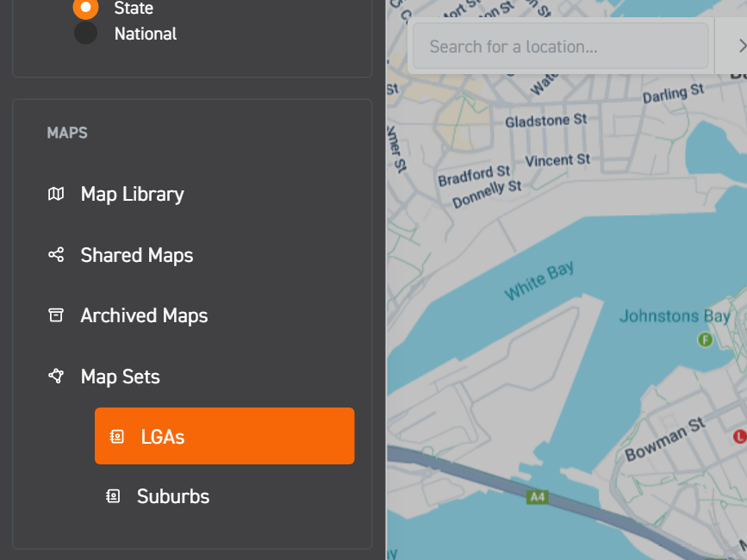This screenshot has width=747, height=560.
Task: Open Archived Maps
Action: pyautogui.click(x=143, y=315)
